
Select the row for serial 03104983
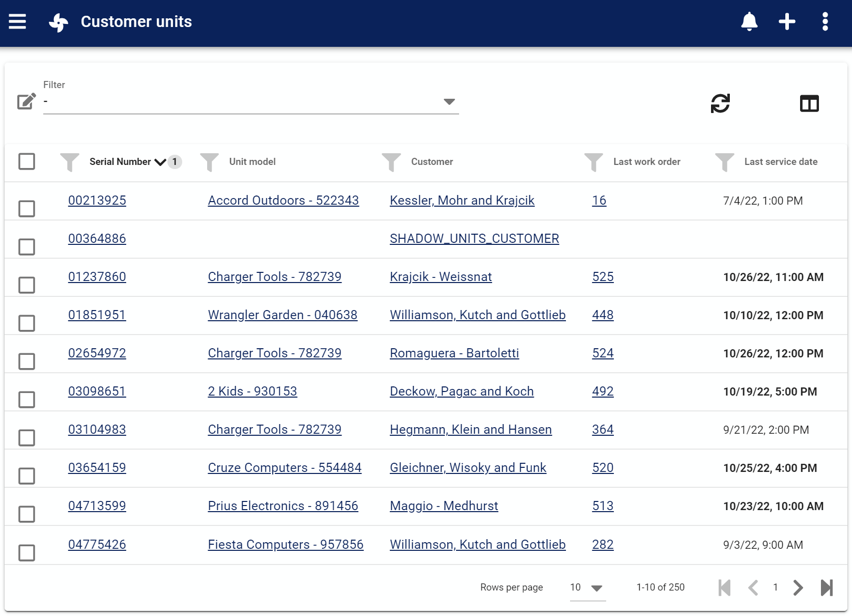pyautogui.click(x=26, y=437)
